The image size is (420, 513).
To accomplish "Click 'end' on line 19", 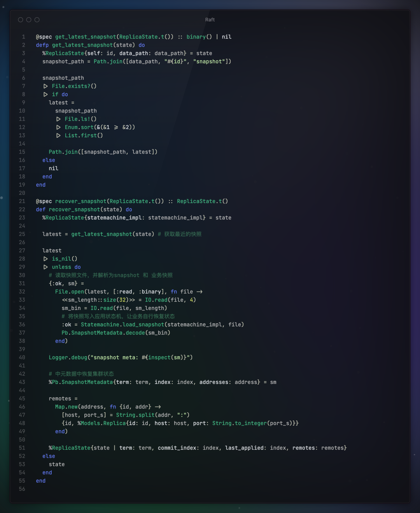I will pos(41,185).
